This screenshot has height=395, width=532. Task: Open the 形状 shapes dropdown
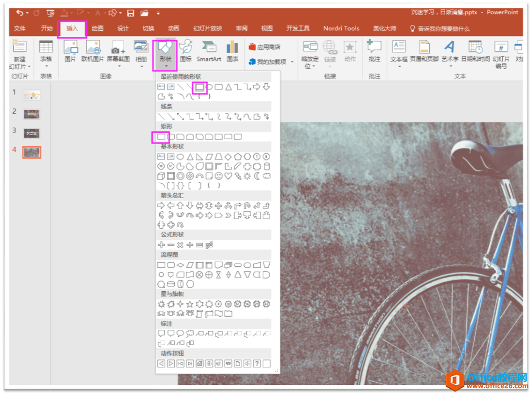[x=165, y=56]
